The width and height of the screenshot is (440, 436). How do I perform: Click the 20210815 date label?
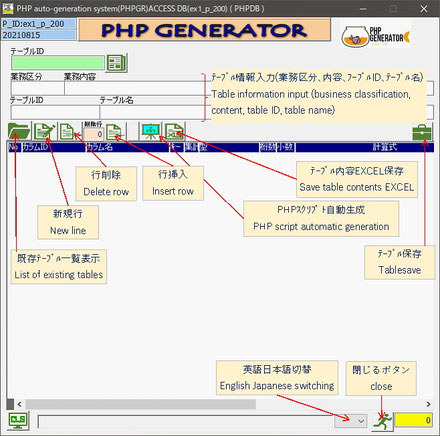tap(39, 35)
